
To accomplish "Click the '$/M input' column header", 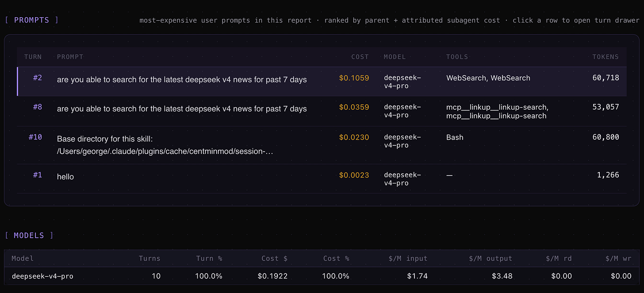I will click(x=408, y=259).
